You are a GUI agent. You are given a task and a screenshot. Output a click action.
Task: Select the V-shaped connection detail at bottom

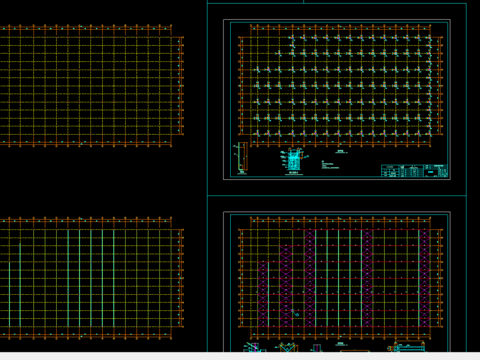point(286,347)
